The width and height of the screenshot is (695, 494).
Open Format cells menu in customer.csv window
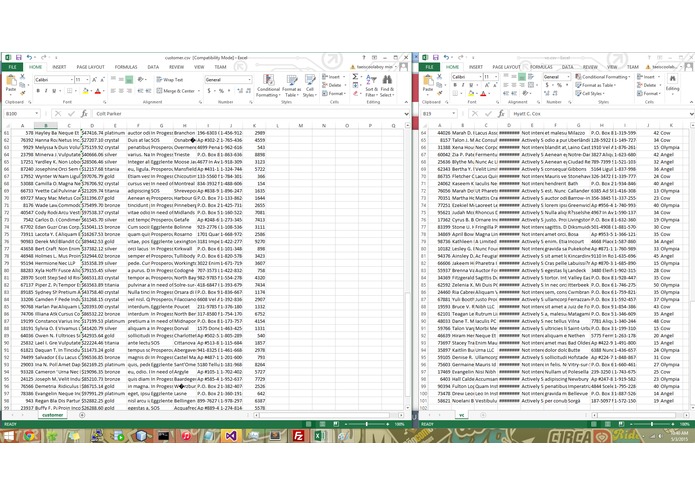click(333, 93)
